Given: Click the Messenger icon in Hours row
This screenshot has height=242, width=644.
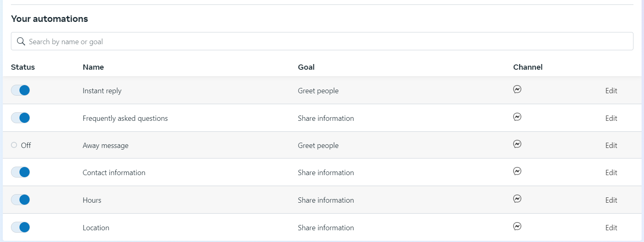Looking at the screenshot, I should pos(517,199).
